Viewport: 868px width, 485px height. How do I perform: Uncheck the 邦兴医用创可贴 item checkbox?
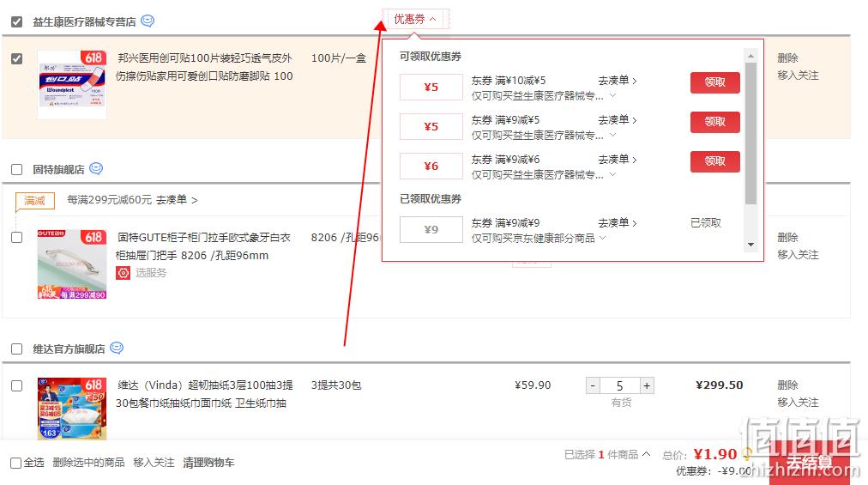16,58
